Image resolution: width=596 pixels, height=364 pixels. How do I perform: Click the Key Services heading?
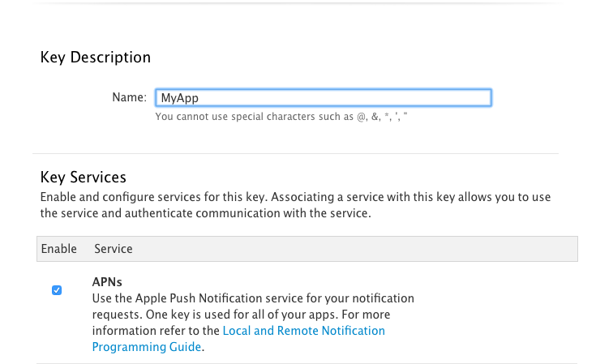[x=84, y=178]
